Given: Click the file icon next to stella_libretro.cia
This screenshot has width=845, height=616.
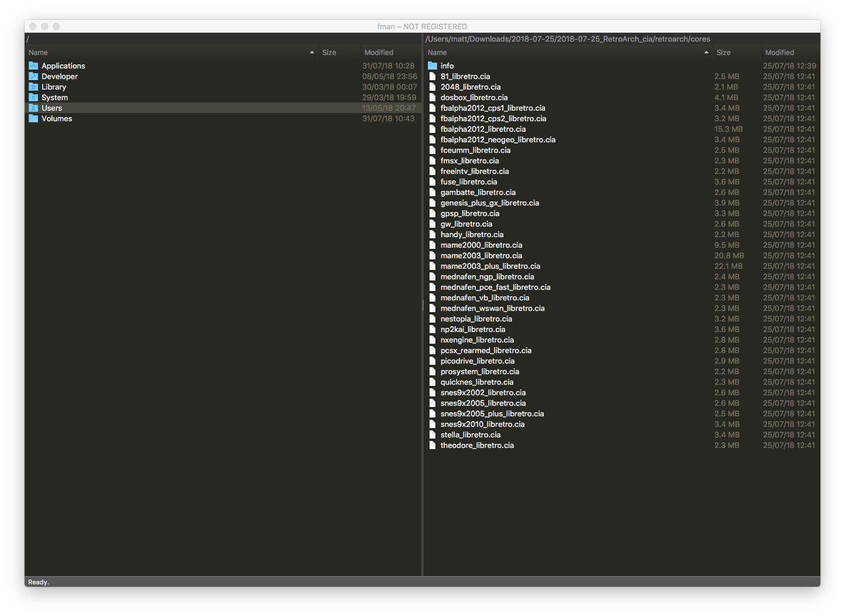Looking at the screenshot, I should tap(432, 434).
